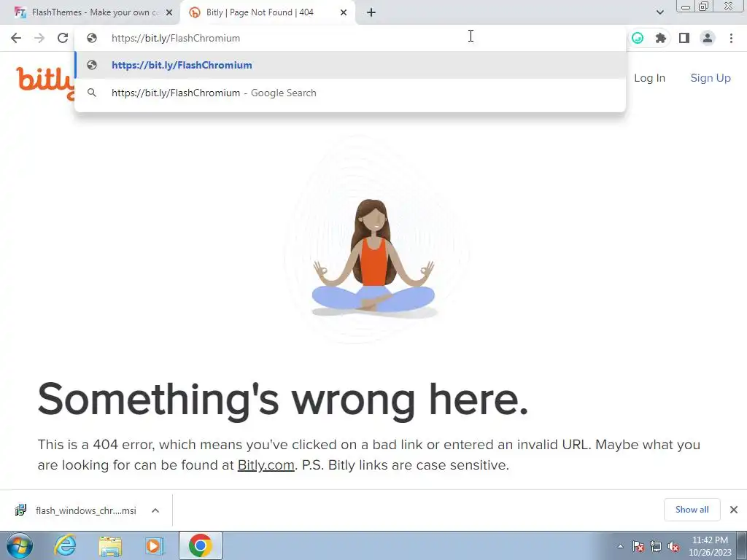Image resolution: width=747 pixels, height=560 pixels.
Task: Expand the download item options chevron
Action: 155,510
